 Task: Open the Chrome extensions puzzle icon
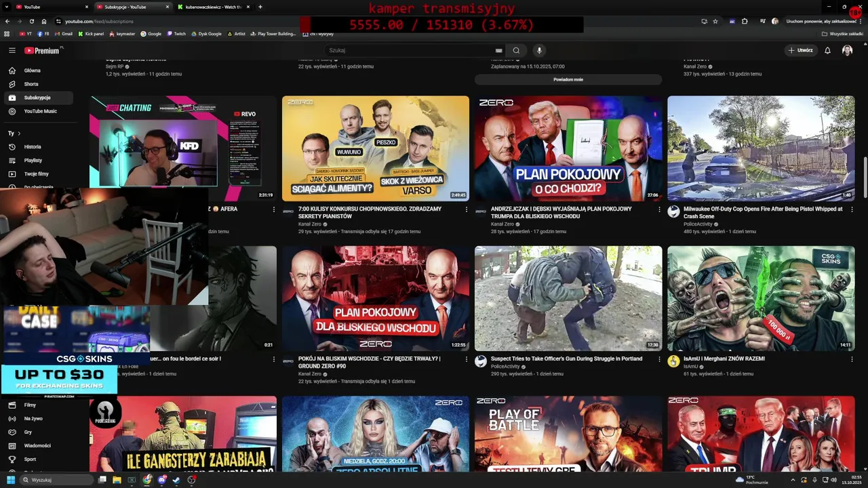tap(745, 21)
